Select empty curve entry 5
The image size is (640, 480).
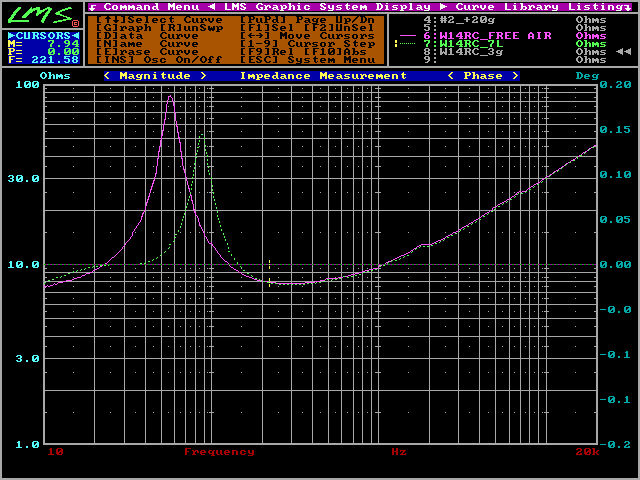pyautogui.click(x=514, y=28)
